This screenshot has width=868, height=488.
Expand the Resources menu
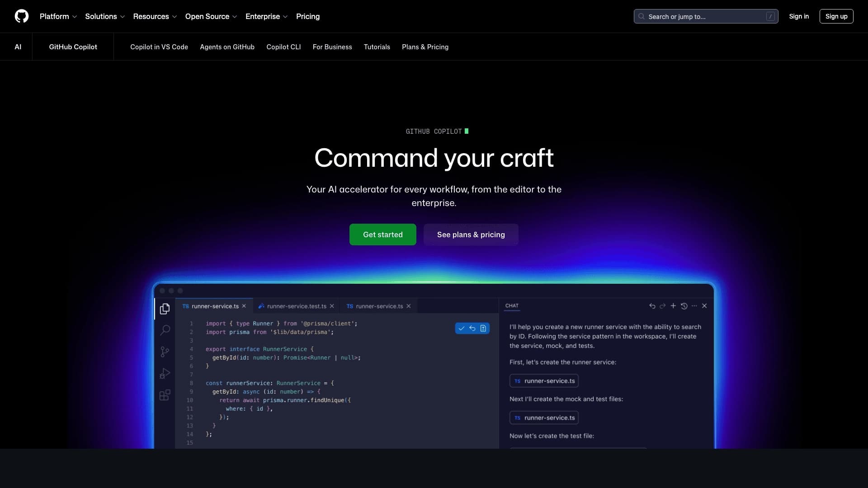(155, 16)
